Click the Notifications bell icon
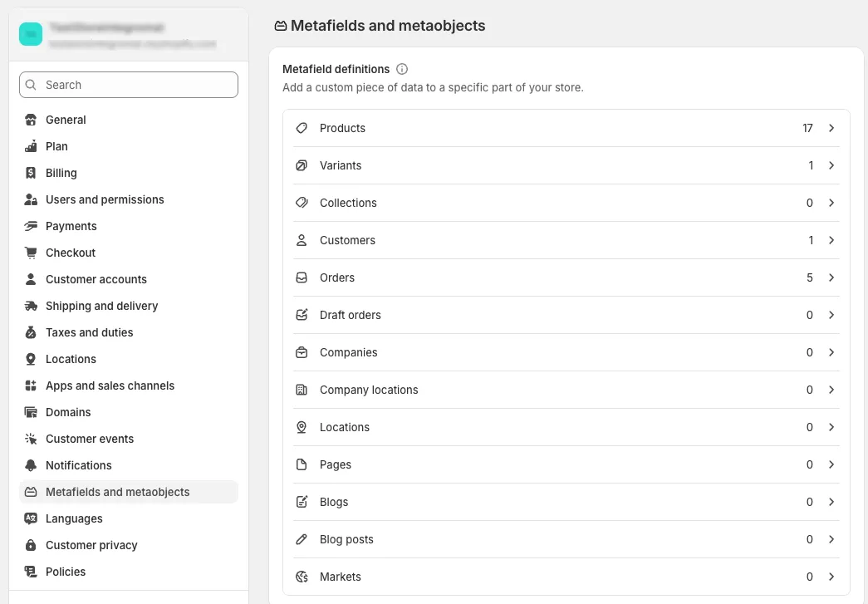The image size is (868, 604). click(31, 465)
